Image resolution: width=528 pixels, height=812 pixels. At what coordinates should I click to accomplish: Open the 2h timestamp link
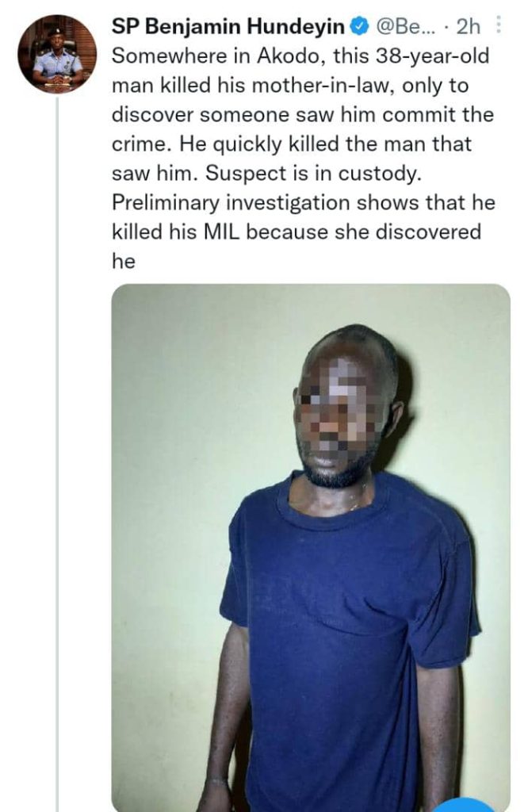point(468,26)
